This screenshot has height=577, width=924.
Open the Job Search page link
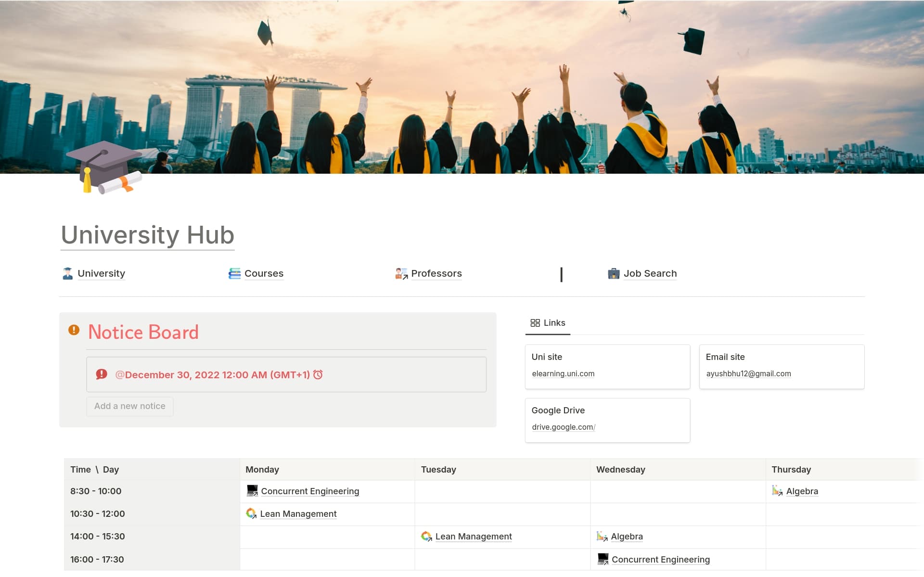pyautogui.click(x=650, y=273)
